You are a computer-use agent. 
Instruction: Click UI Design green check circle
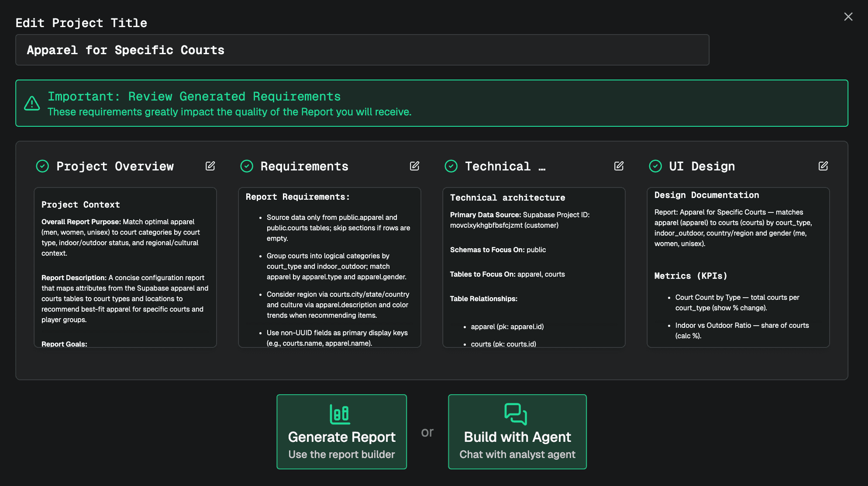[655, 166]
